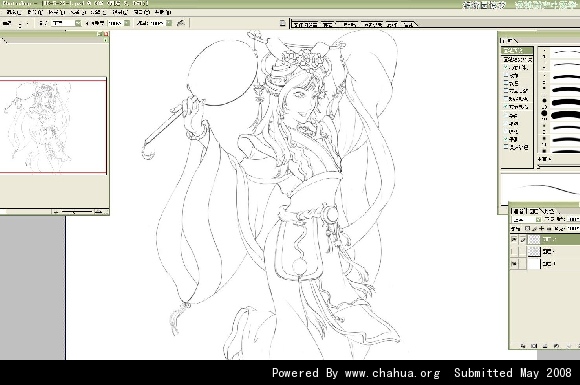Click the toggle Brushes palette icon near palette well
The height and width of the screenshot is (385, 580).
(x=282, y=23)
